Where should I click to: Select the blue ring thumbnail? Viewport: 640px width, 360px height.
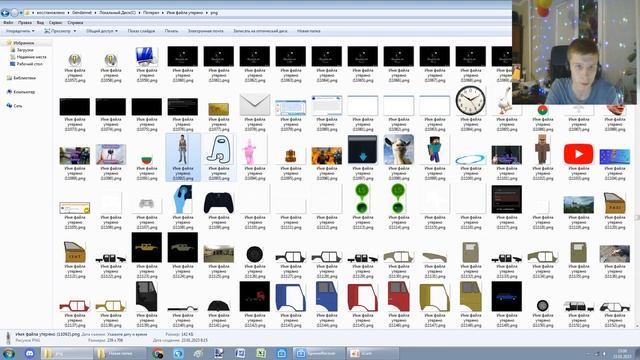point(471,159)
